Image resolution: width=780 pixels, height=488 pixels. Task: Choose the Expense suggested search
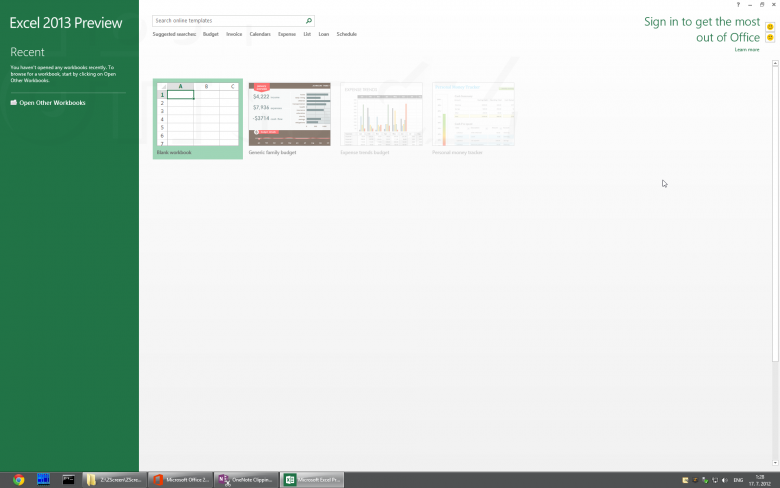pyautogui.click(x=287, y=34)
